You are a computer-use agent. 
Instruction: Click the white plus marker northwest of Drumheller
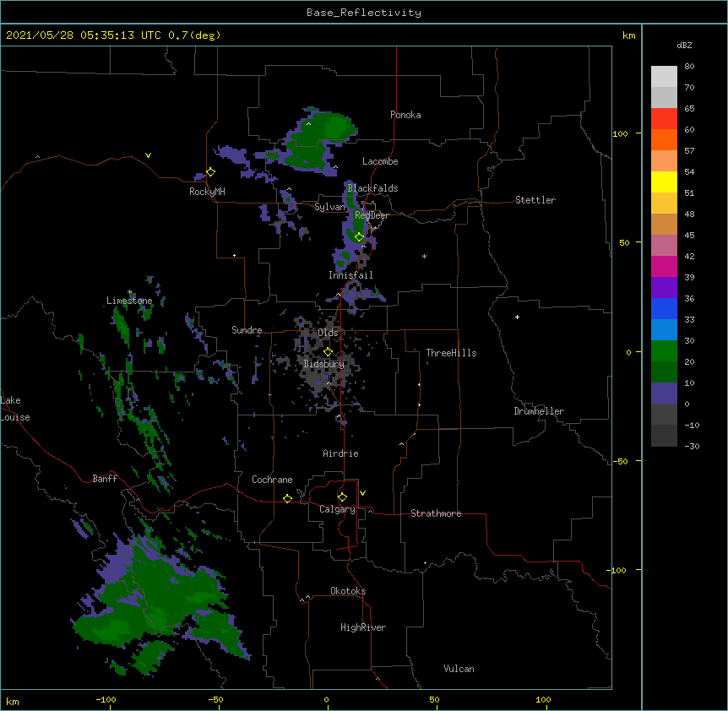click(517, 317)
